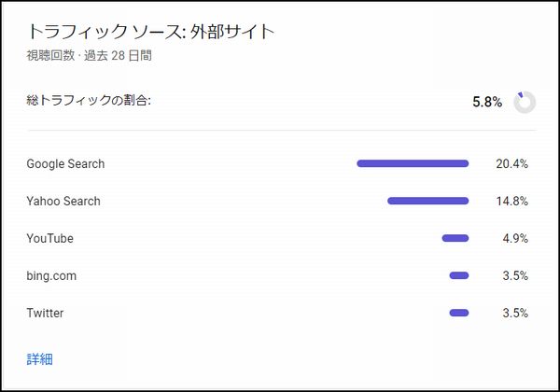Click the トラフィック ソース: 外部サイト card title

tap(150, 32)
